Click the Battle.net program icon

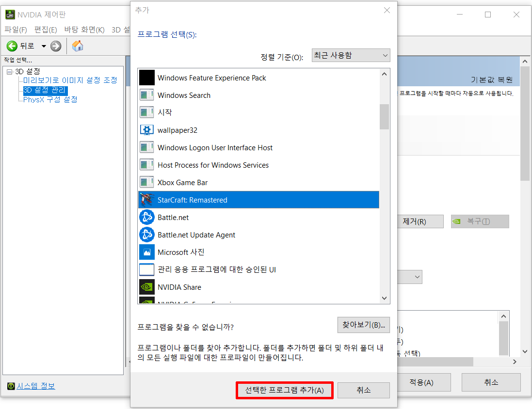[x=147, y=218]
